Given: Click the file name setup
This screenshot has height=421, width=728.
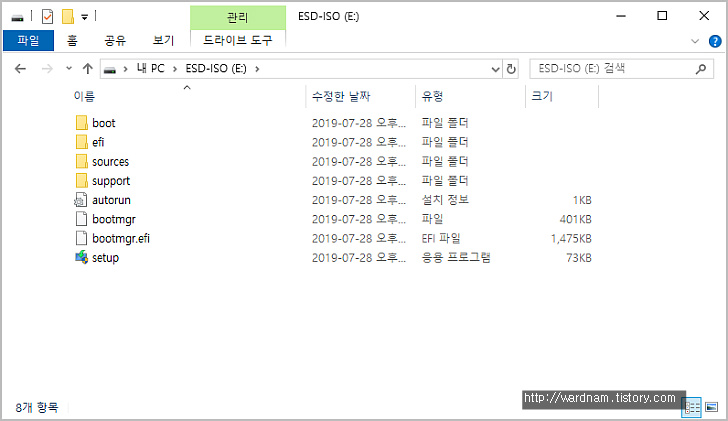Looking at the screenshot, I should (x=105, y=258).
